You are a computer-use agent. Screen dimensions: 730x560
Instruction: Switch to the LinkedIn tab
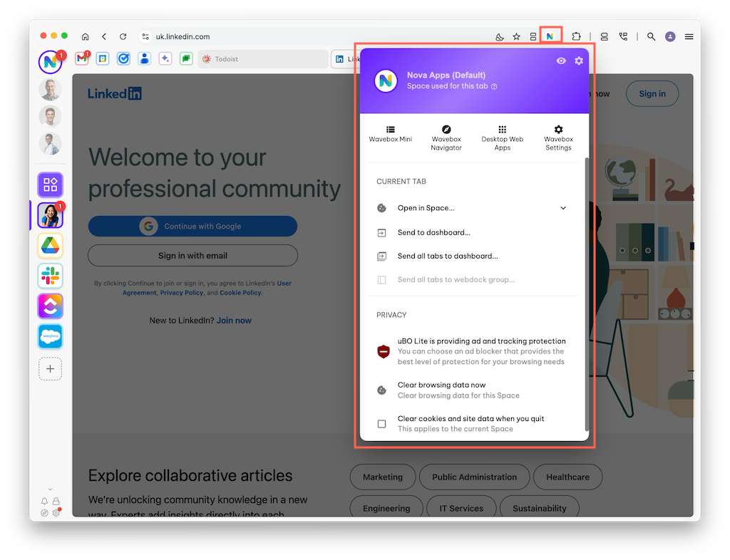tap(345, 59)
